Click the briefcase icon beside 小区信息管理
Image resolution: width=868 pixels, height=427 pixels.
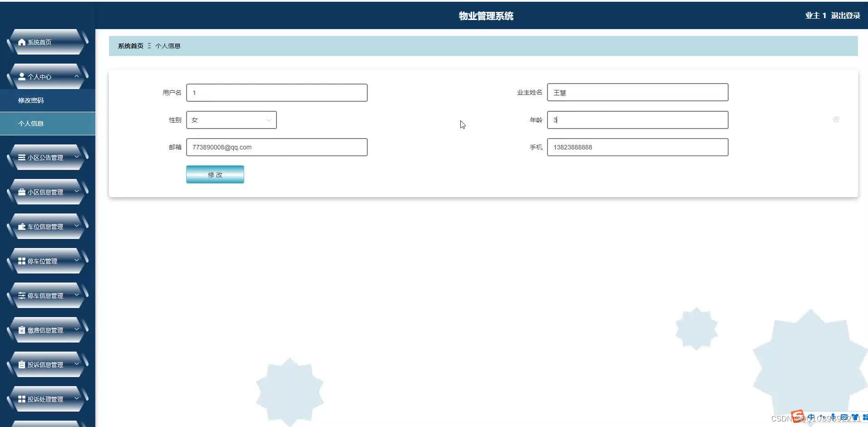point(22,192)
